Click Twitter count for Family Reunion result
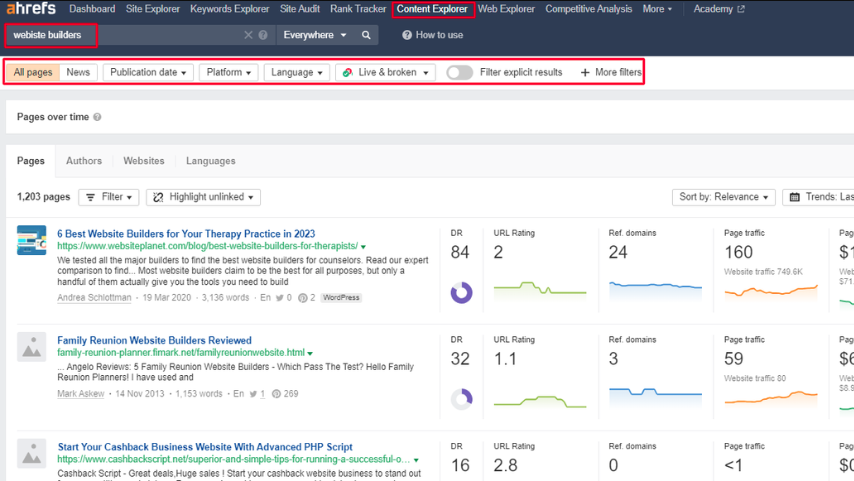The image size is (854, 481). click(x=257, y=393)
